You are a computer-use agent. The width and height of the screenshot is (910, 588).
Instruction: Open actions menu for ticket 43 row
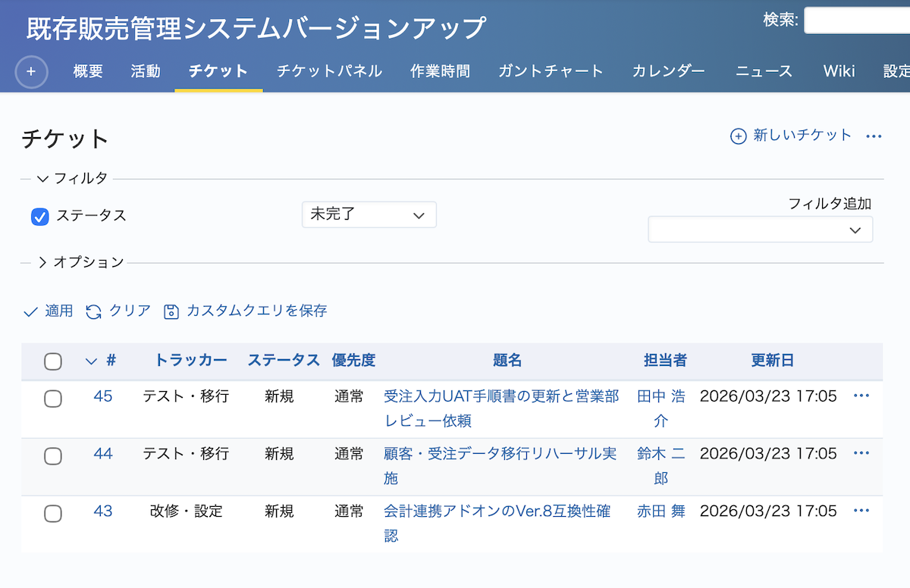pos(861,511)
